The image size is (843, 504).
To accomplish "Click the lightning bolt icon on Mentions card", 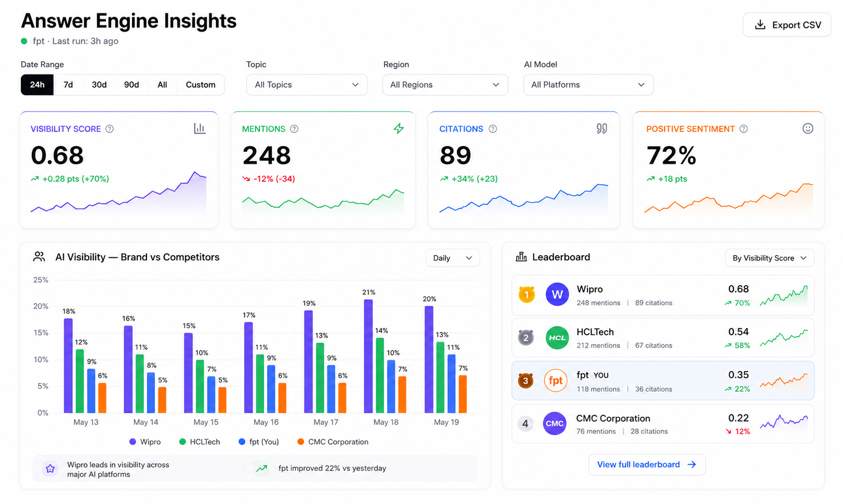I will click(399, 128).
